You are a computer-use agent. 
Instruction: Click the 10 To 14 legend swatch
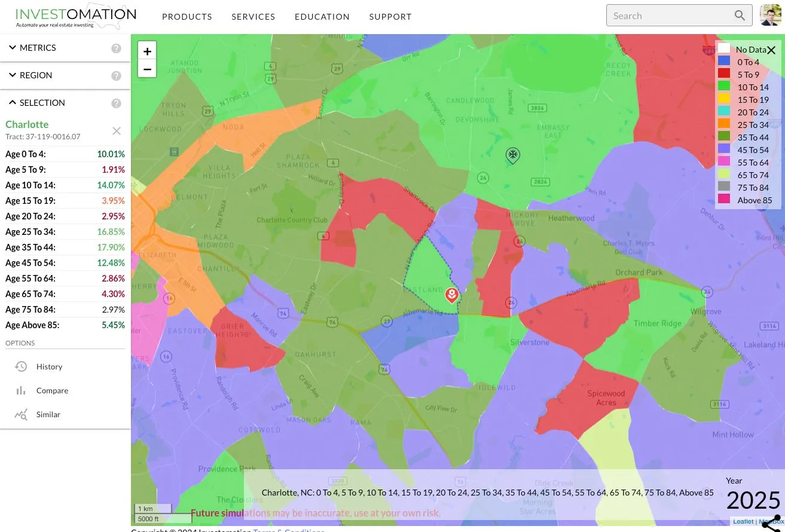pyautogui.click(x=724, y=86)
